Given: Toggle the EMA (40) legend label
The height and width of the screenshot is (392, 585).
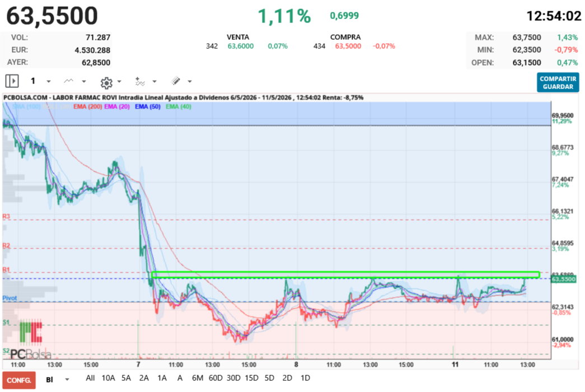Looking at the screenshot, I should pyautogui.click(x=179, y=106).
